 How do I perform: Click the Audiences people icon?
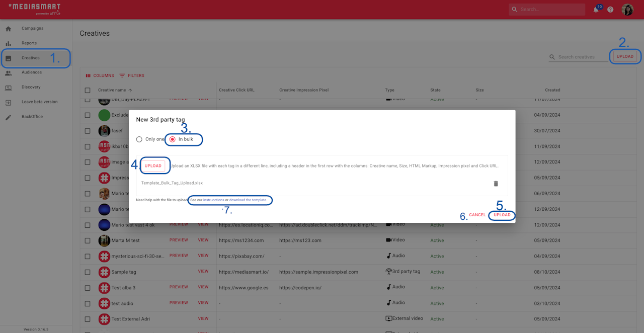point(8,72)
